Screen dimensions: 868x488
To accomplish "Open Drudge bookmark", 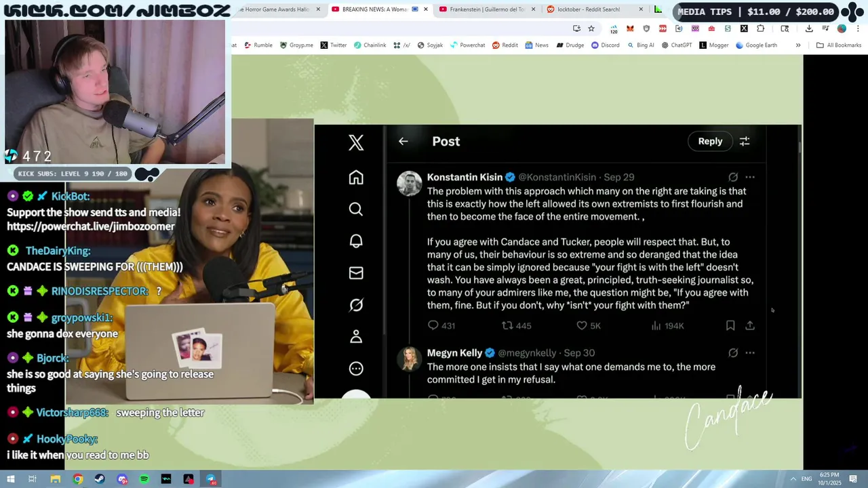I will point(570,45).
